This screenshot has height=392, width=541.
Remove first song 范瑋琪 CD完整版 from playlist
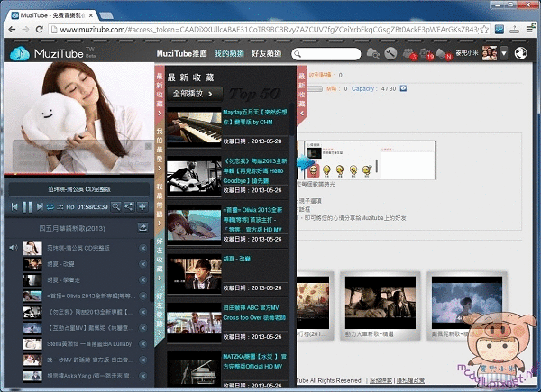pyautogui.click(x=142, y=248)
